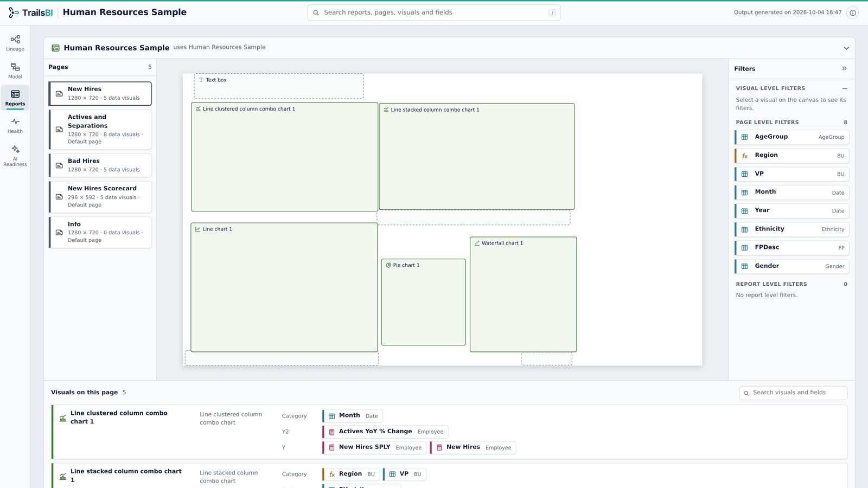868x488 pixels.
Task: Click the Gender filter table icon
Action: 745,266
